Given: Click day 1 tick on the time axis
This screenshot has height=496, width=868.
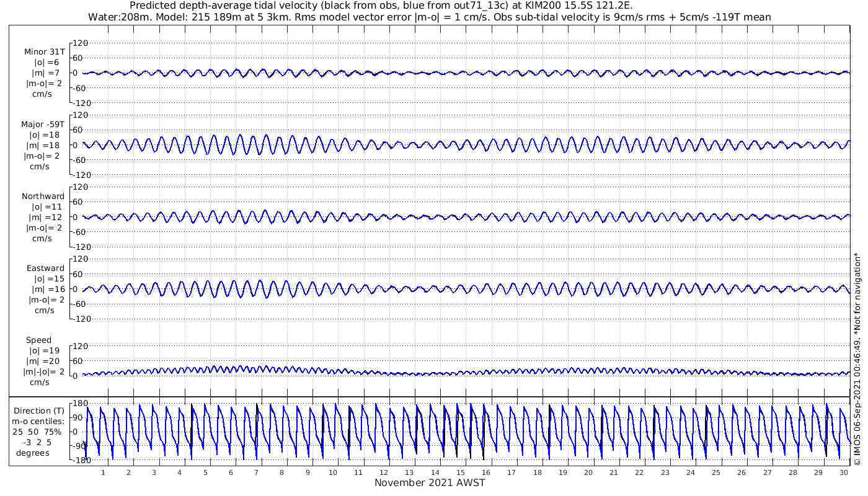Looking at the screenshot, I should click(104, 472).
